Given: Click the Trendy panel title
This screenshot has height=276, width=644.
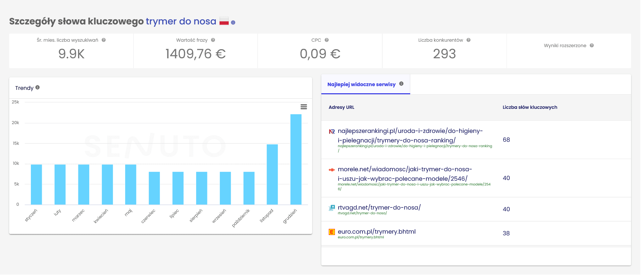Looking at the screenshot, I should click(x=24, y=88).
